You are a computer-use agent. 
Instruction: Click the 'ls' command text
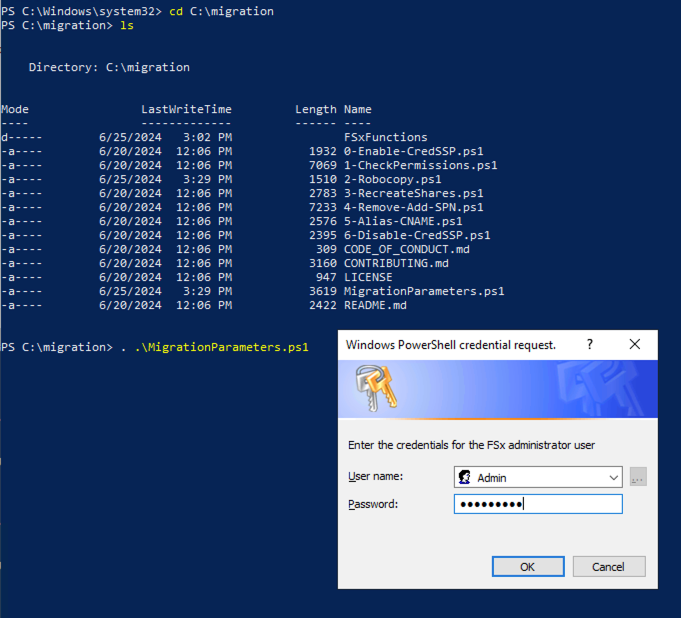point(127,25)
